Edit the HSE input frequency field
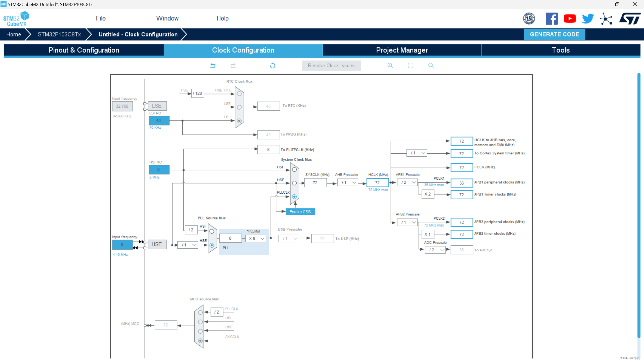 click(x=123, y=244)
